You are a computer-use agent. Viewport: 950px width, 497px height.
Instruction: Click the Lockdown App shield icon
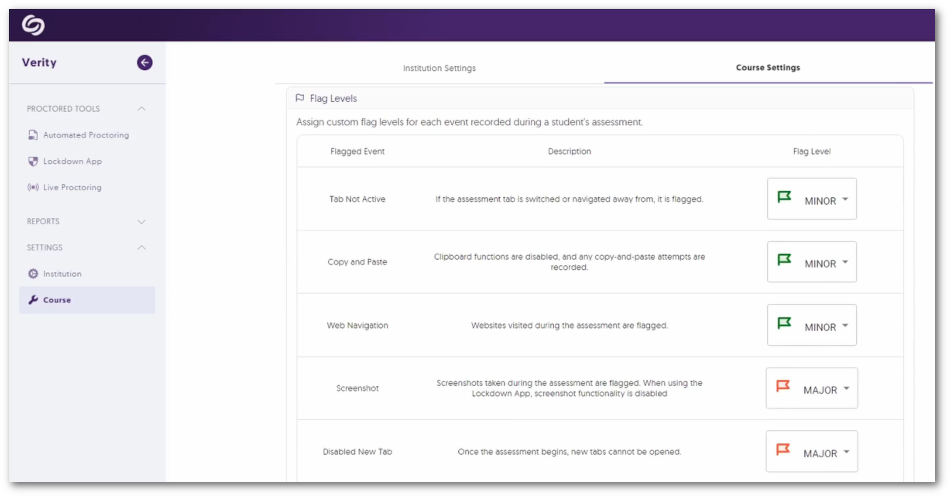tap(33, 161)
